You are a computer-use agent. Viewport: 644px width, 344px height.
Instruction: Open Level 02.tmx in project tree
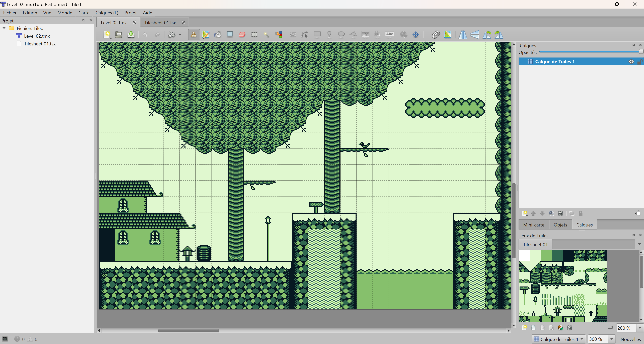tap(37, 36)
